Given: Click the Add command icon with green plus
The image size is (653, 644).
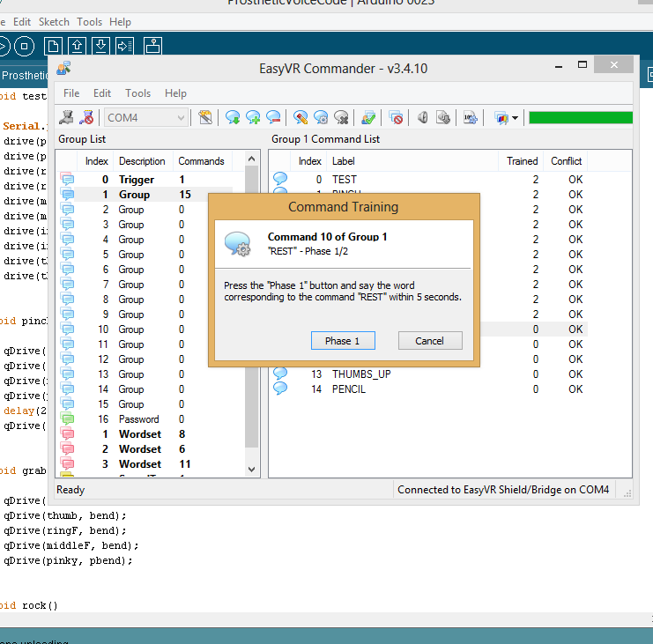Looking at the screenshot, I should point(253,118).
